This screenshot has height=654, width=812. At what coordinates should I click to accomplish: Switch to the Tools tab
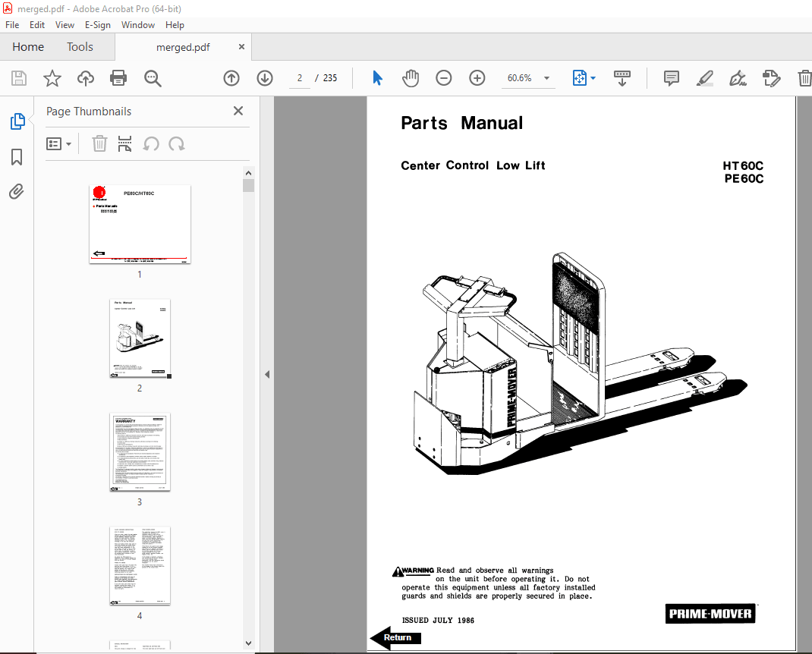pos(80,46)
